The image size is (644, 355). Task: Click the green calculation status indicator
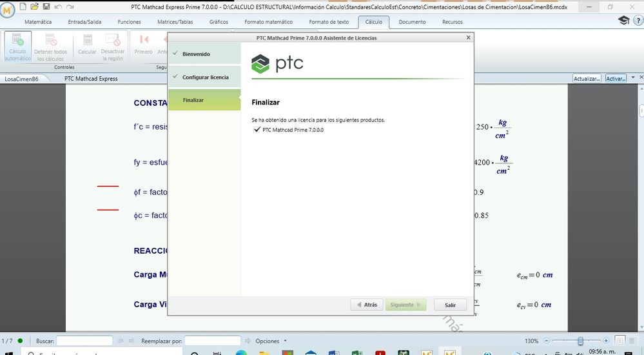[20, 341]
